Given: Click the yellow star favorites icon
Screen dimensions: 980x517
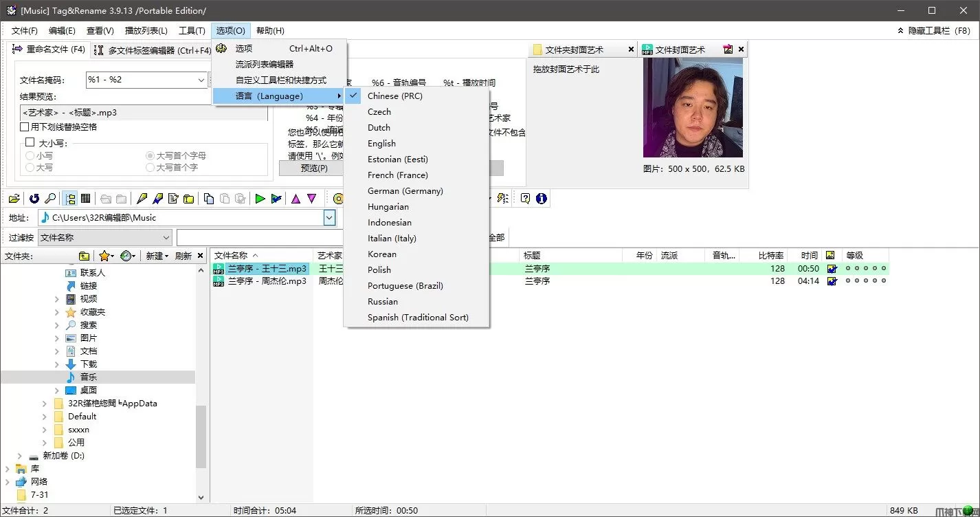Looking at the screenshot, I should pos(104,256).
